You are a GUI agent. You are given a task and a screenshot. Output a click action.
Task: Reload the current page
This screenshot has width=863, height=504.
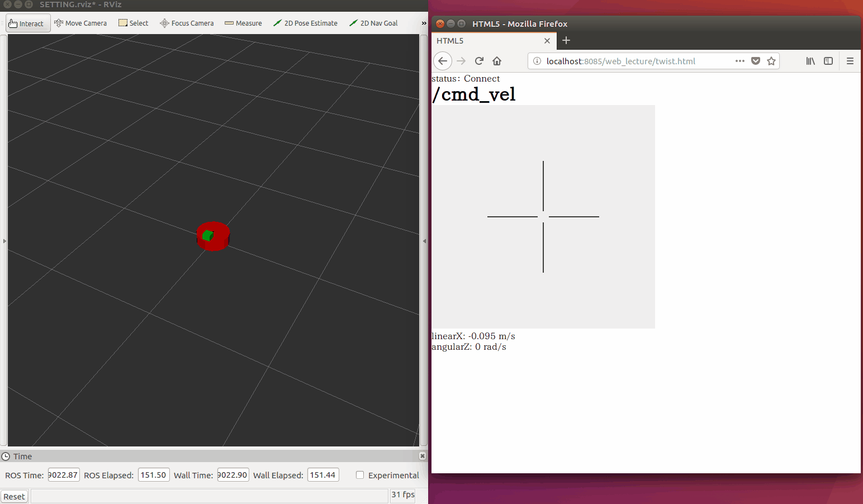pyautogui.click(x=479, y=61)
